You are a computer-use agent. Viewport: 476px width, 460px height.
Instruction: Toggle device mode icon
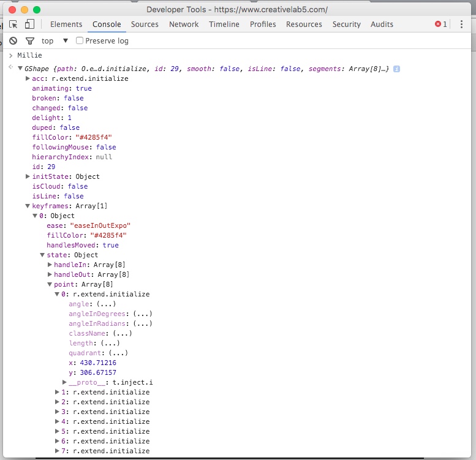[x=29, y=24]
